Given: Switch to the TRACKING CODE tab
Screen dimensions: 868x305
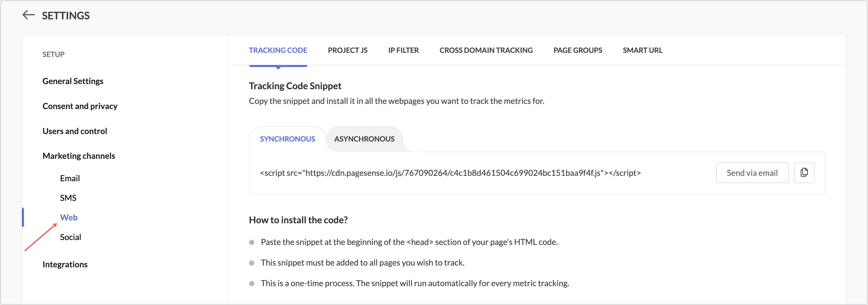Looking at the screenshot, I should pos(278,50).
